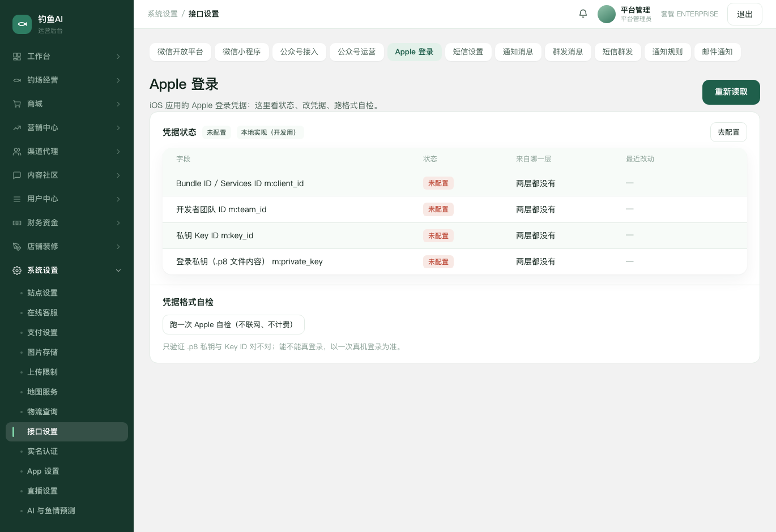The width and height of the screenshot is (776, 532).
Task: Run the 跑一次 Apple 自检 button
Action: [x=233, y=325]
